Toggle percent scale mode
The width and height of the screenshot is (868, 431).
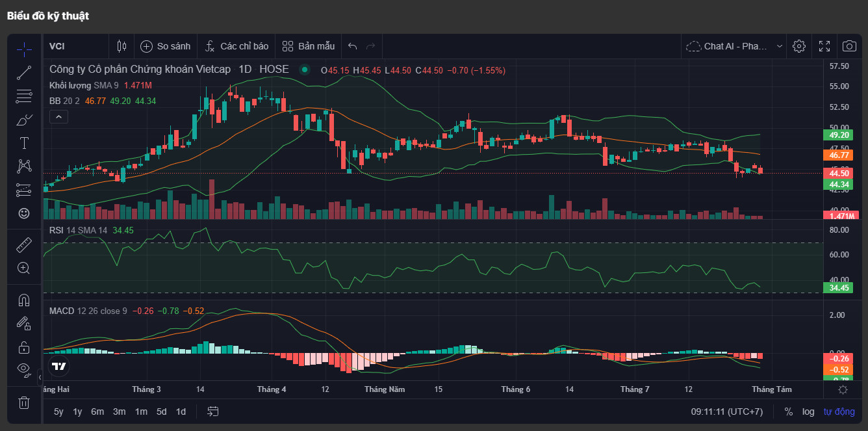[789, 411]
